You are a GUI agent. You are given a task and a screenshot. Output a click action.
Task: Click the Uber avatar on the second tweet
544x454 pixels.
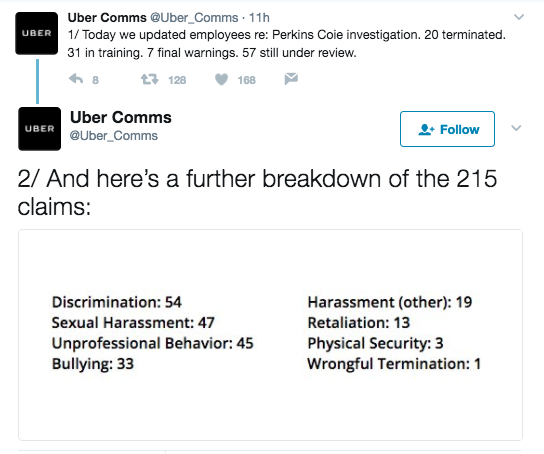(x=40, y=129)
